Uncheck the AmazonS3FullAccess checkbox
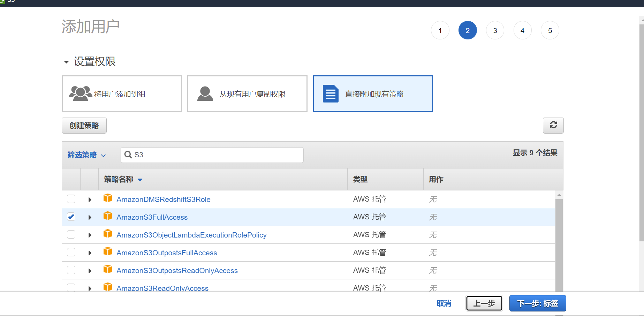Screen dimensions: 644x316 [x=71, y=217]
